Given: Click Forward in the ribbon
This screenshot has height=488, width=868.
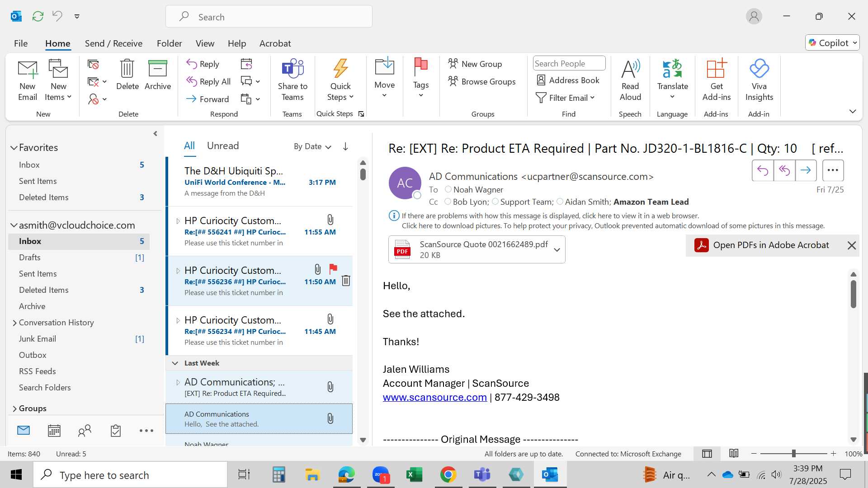Looking at the screenshot, I should [x=208, y=99].
